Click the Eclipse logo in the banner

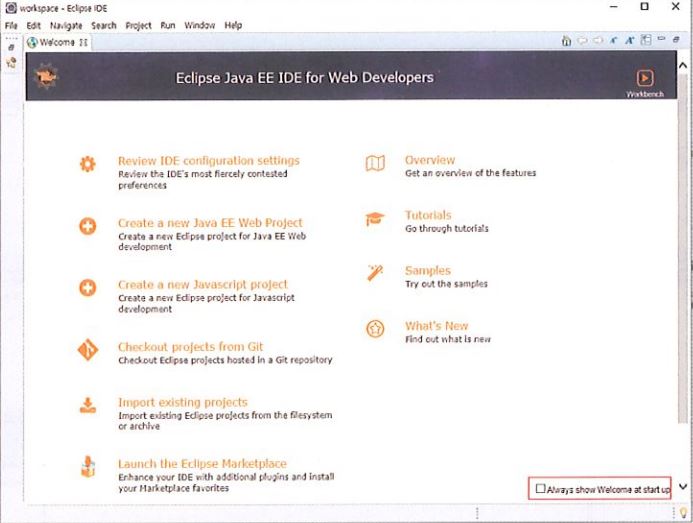coord(46,76)
